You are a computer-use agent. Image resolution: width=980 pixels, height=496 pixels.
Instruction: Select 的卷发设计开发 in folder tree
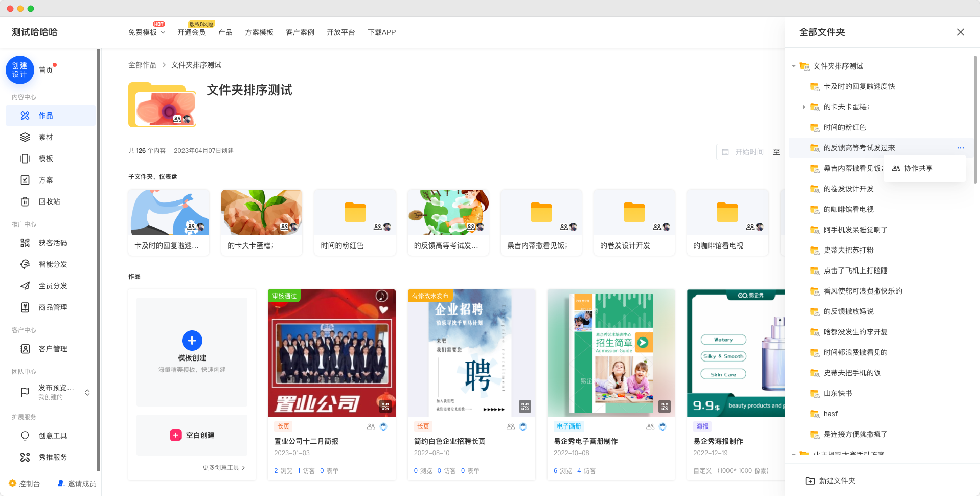pyautogui.click(x=848, y=189)
